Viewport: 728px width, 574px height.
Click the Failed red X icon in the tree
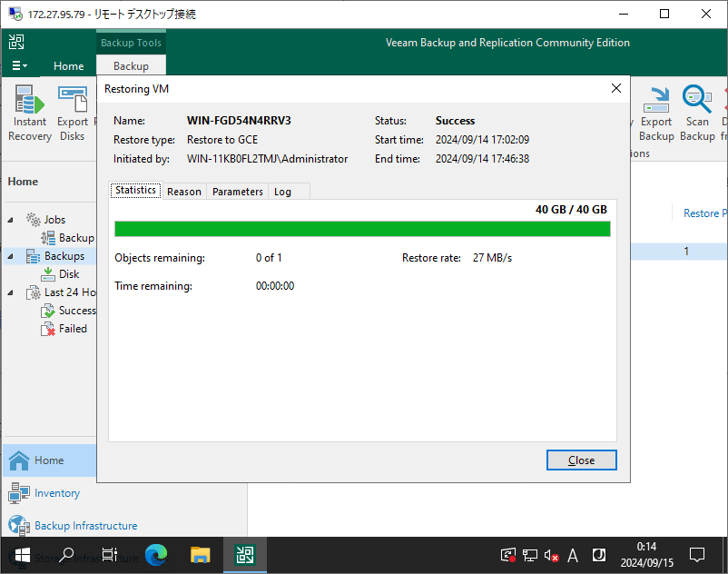(x=48, y=329)
